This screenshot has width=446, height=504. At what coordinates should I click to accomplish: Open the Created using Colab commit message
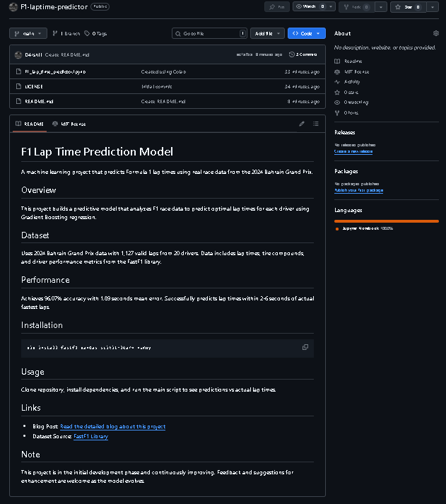(x=163, y=71)
